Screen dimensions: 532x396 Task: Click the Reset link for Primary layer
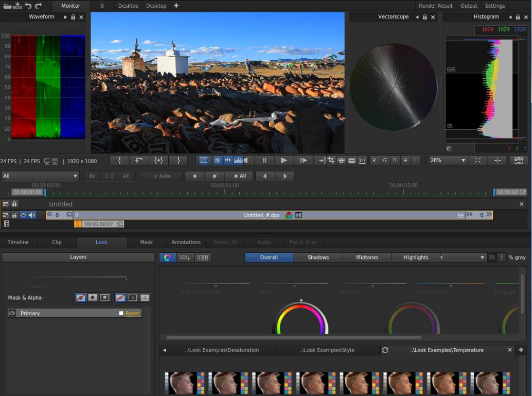pos(132,313)
